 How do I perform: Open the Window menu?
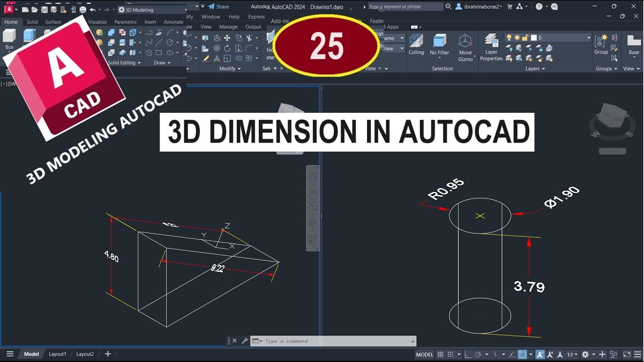[211, 17]
